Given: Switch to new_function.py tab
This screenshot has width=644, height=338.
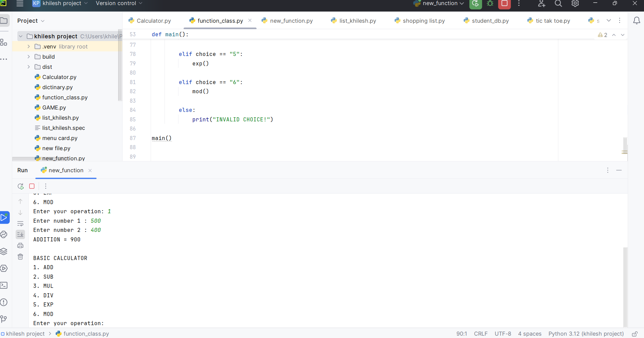Looking at the screenshot, I should point(287,21).
